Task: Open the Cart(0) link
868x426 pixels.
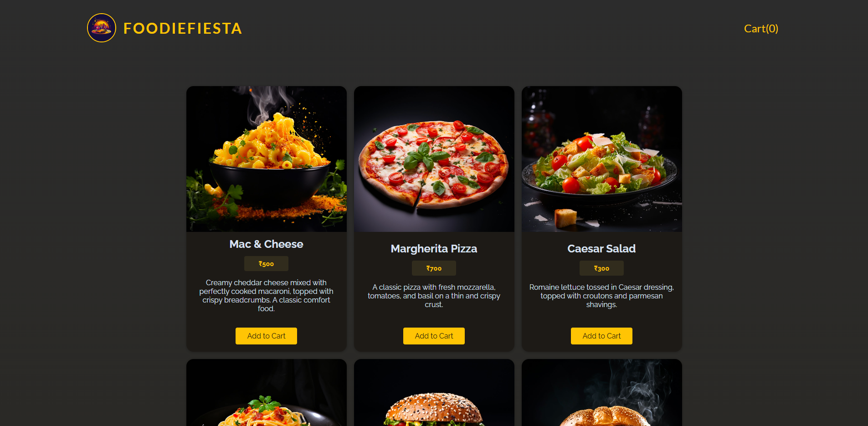Action: pos(761,29)
